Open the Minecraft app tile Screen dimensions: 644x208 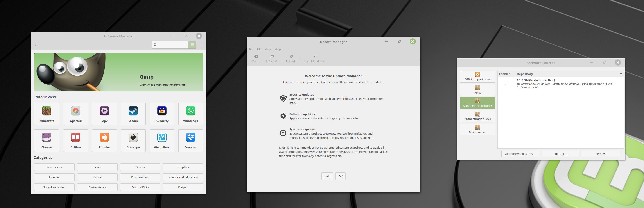[47, 114]
